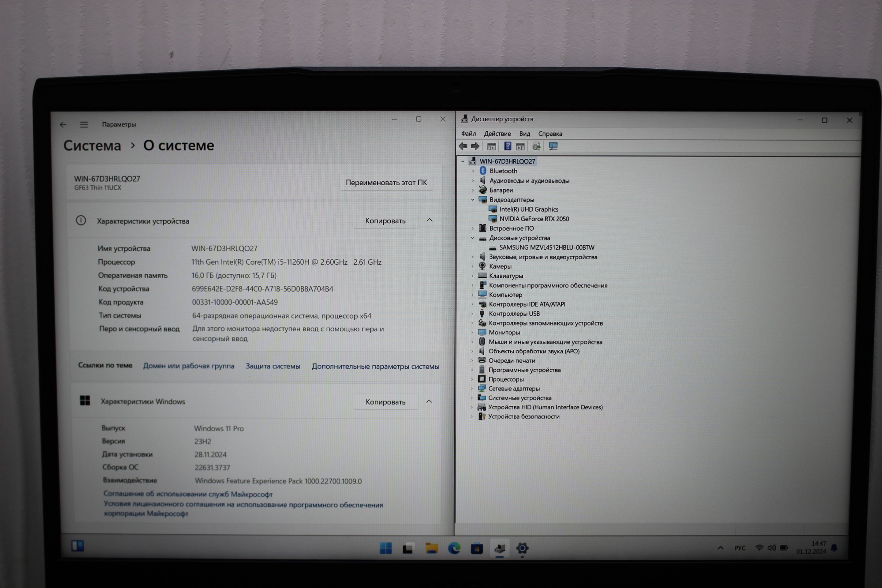Open the Вид menu
This screenshot has height=588, width=882.
(524, 134)
